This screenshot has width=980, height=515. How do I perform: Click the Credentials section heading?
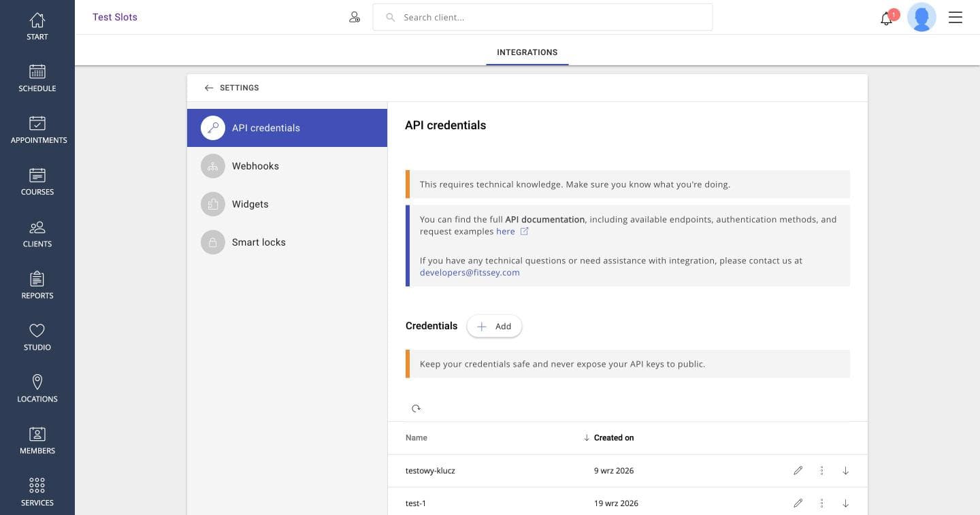pyautogui.click(x=431, y=326)
